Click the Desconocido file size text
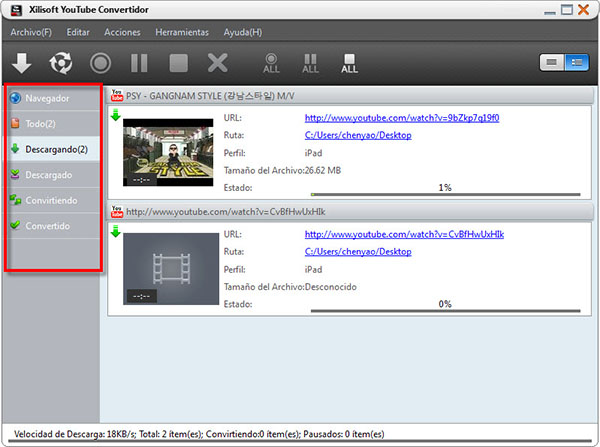Image resolution: width=600 pixels, height=447 pixels. (x=331, y=287)
